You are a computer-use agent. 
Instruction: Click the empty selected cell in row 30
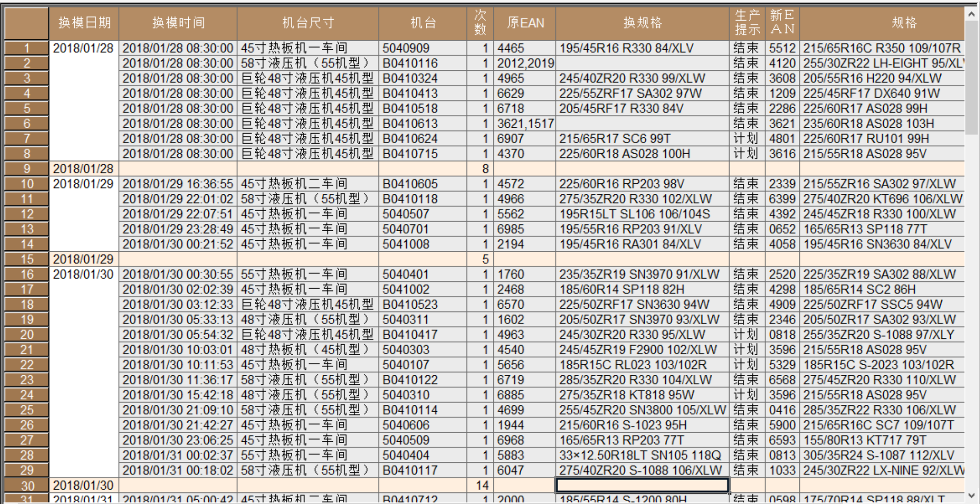pyautogui.click(x=642, y=485)
